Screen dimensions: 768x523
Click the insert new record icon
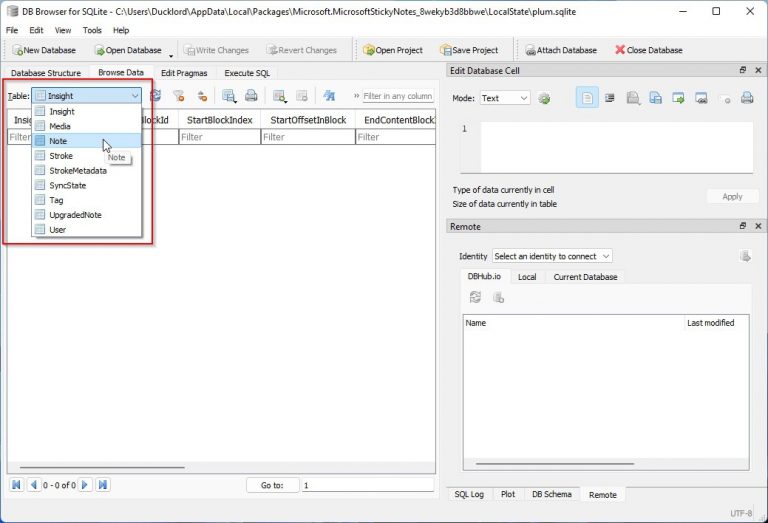280,95
